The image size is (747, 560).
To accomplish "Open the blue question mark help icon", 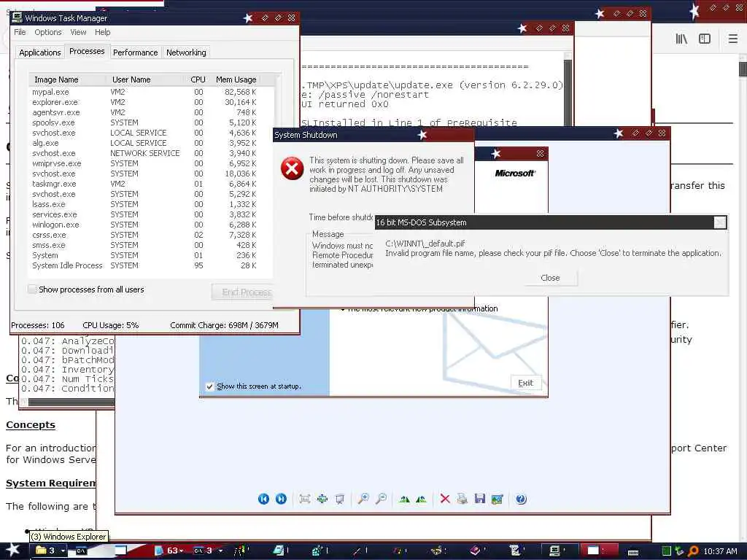I will pos(521,499).
